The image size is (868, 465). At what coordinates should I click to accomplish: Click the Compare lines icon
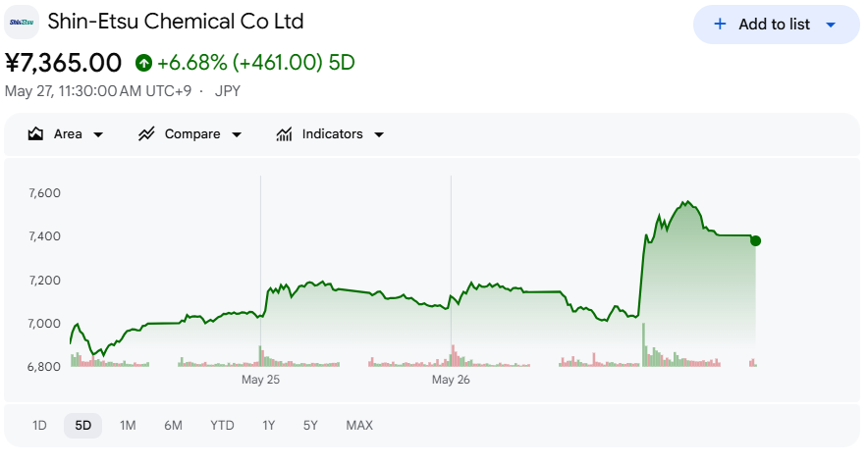click(146, 133)
